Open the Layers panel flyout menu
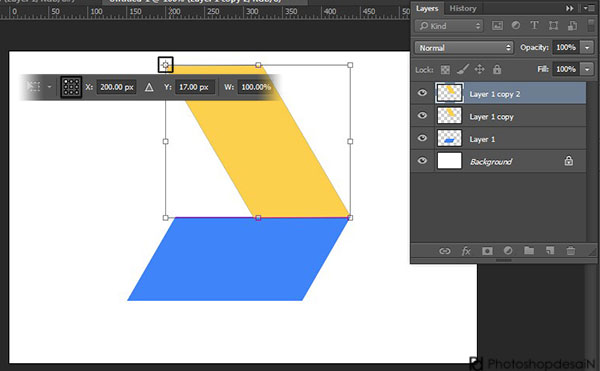600x371 pixels. (589, 8)
